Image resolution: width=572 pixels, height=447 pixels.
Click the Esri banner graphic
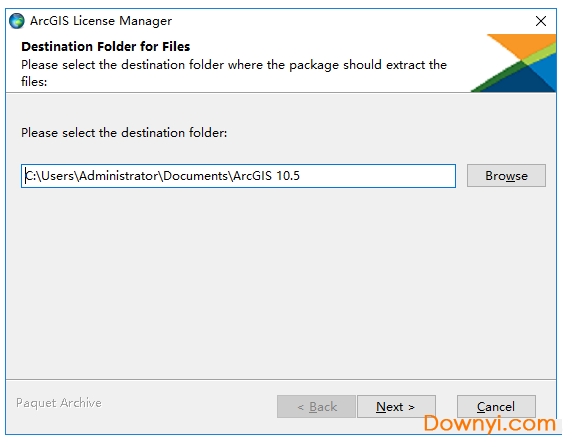click(514, 63)
